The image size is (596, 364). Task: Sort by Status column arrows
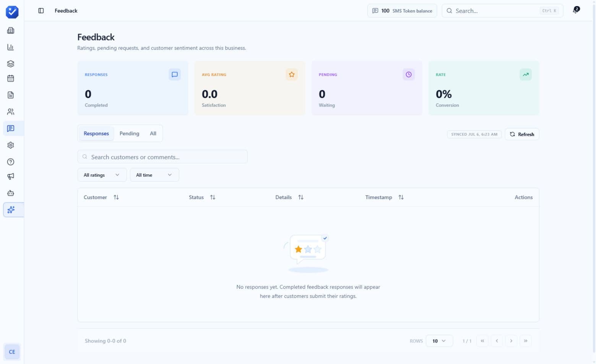213,197
